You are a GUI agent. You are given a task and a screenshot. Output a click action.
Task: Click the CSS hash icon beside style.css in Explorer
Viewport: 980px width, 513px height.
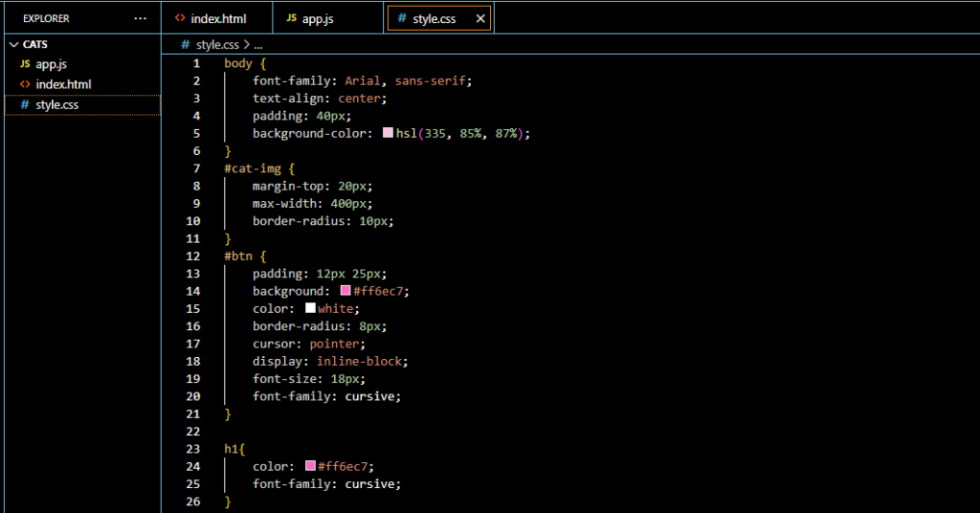click(25, 104)
